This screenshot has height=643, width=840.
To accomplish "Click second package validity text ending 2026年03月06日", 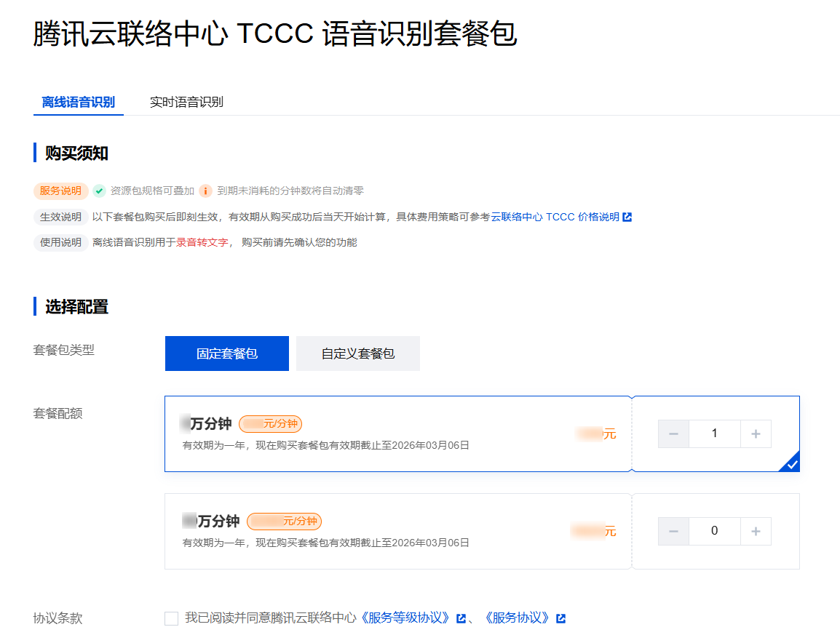I will tap(325, 543).
